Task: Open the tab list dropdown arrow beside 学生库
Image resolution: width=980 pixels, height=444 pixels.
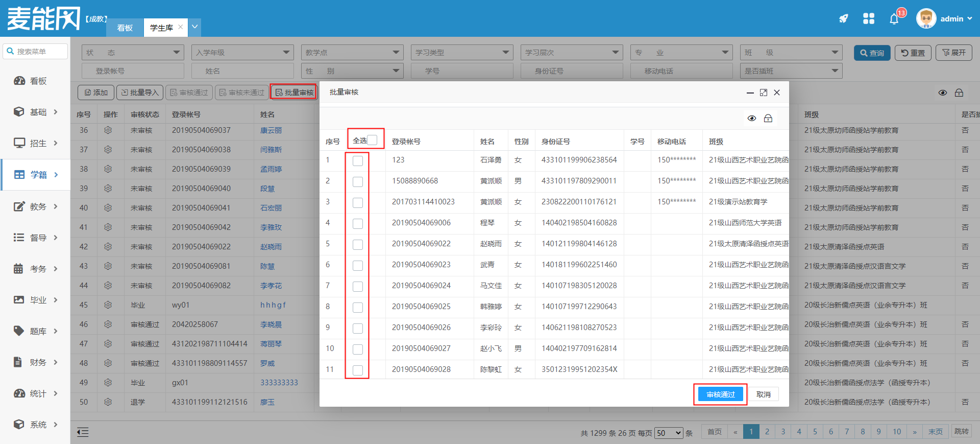Action: (x=194, y=27)
